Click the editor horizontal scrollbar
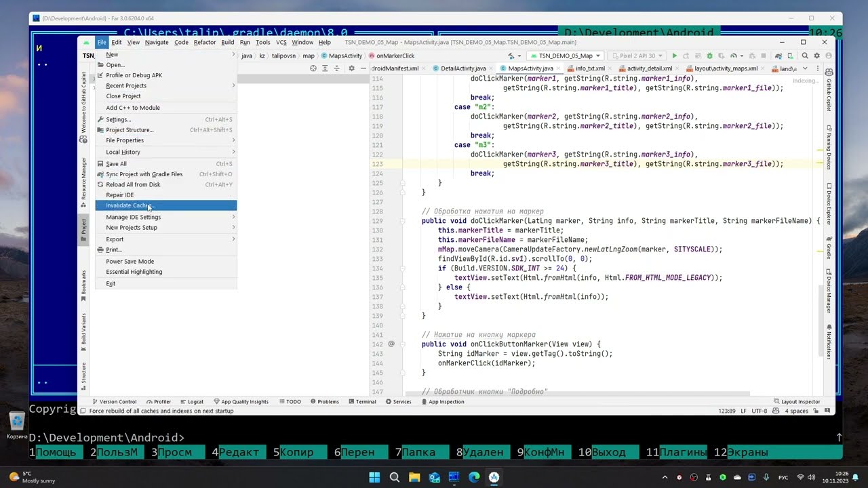 576,394
